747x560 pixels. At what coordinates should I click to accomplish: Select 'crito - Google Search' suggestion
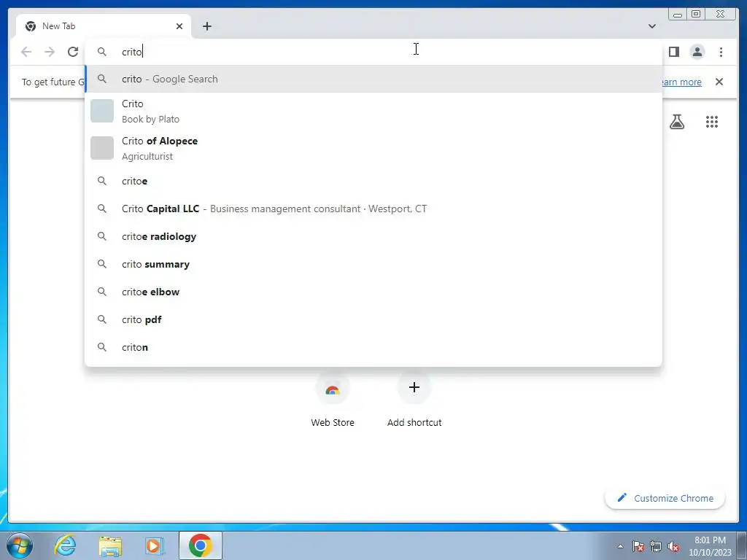(373, 79)
